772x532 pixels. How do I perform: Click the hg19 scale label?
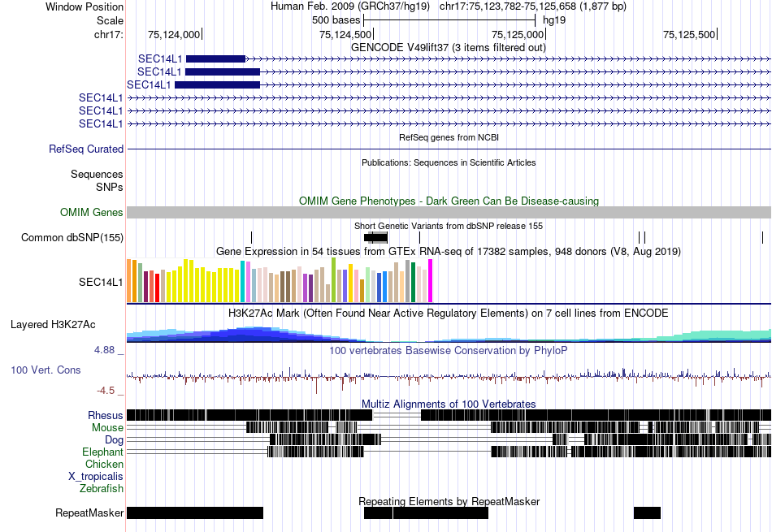coord(554,20)
